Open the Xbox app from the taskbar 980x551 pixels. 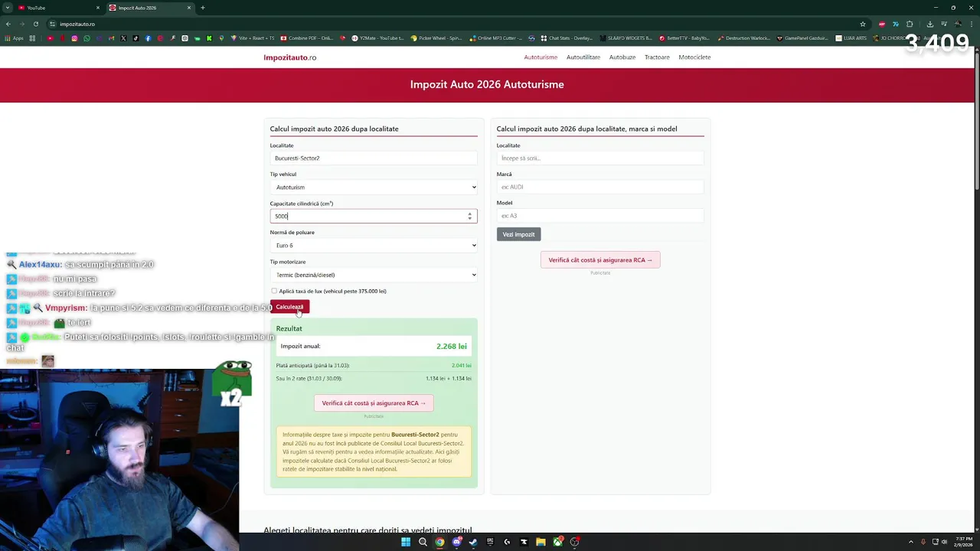tap(557, 542)
